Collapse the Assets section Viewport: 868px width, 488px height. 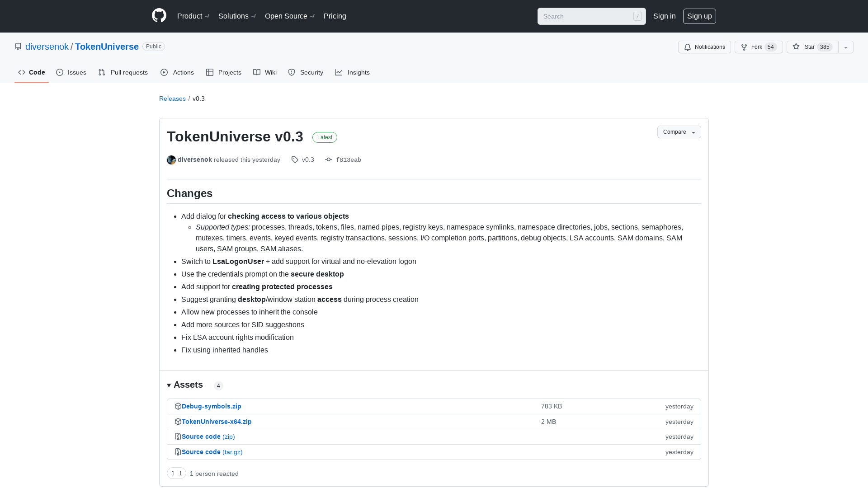tap(185, 385)
